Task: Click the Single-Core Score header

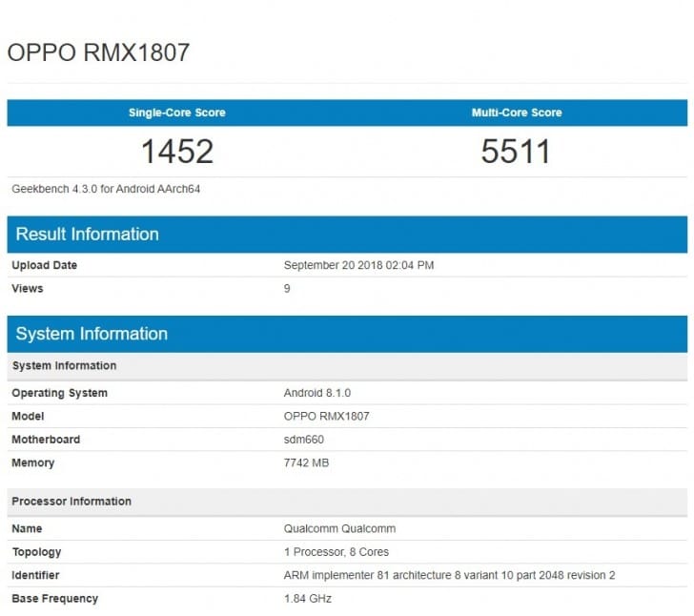Action: tap(177, 113)
